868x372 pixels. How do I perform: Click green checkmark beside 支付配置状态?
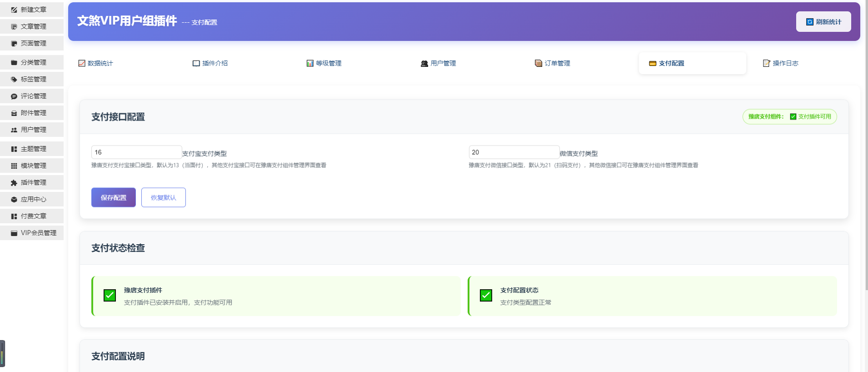tap(486, 296)
